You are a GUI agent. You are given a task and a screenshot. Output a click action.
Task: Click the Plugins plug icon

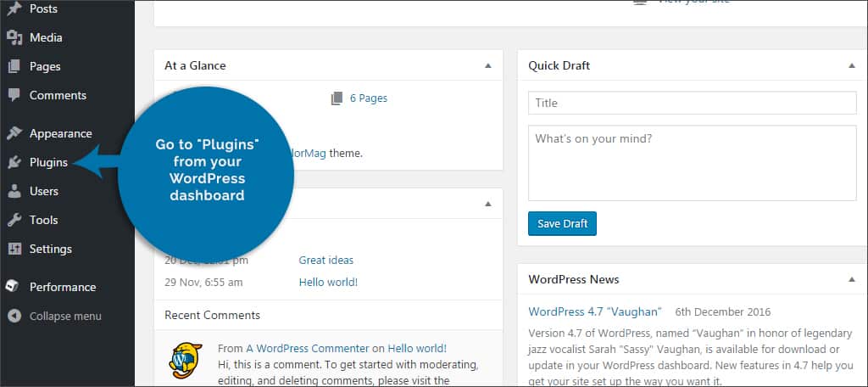click(x=14, y=162)
